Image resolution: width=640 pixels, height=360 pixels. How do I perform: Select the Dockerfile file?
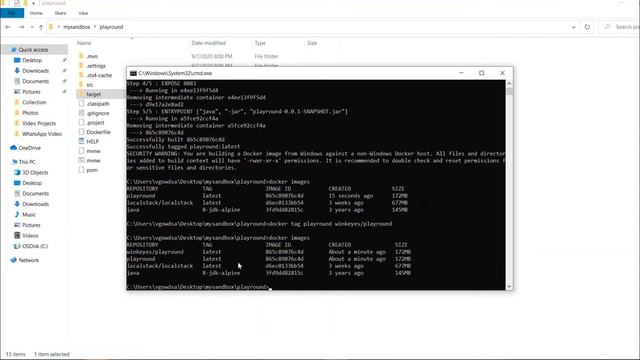point(98,132)
